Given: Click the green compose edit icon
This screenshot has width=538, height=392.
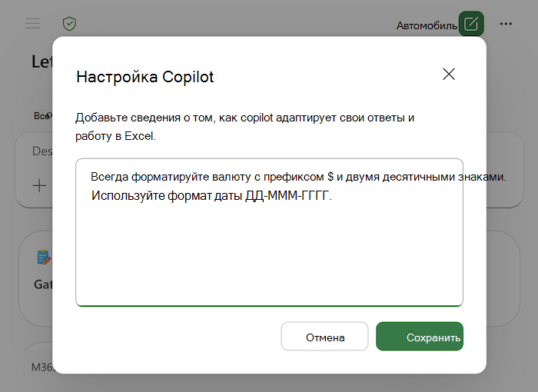Looking at the screenshot, I should tap(471, 24).
